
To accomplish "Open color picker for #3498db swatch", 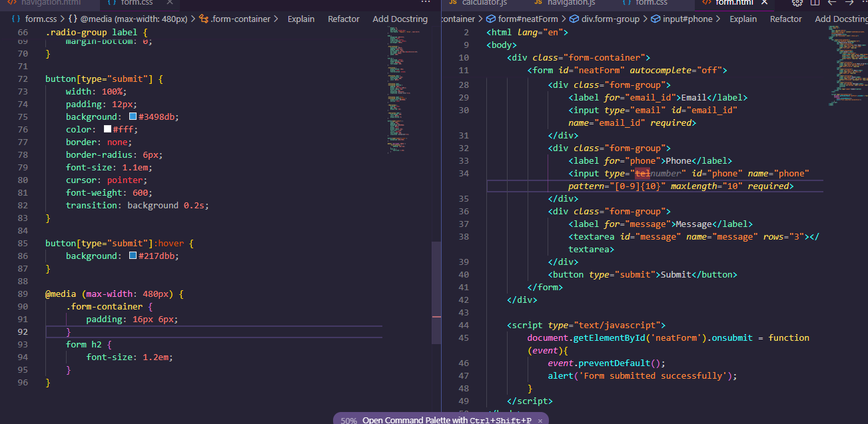I will (133, 116).
